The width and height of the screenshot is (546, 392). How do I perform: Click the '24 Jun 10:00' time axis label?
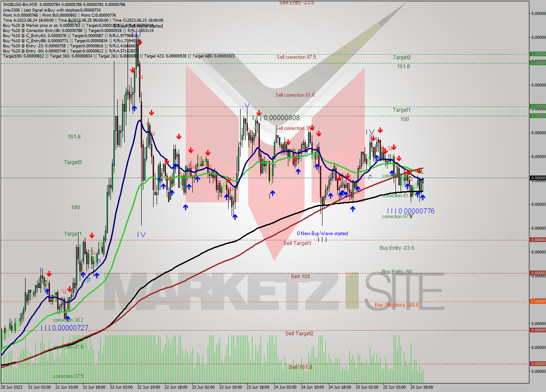313,387
